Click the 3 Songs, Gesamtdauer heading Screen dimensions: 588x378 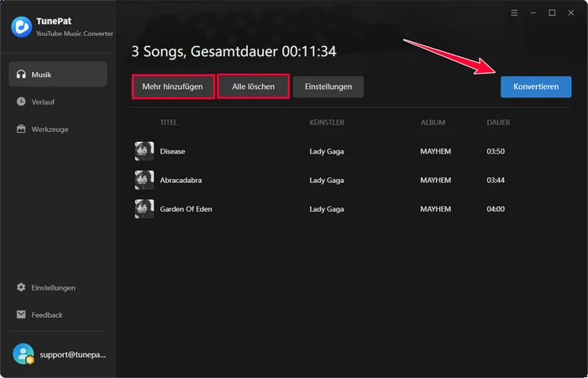(x=234, y=52)
